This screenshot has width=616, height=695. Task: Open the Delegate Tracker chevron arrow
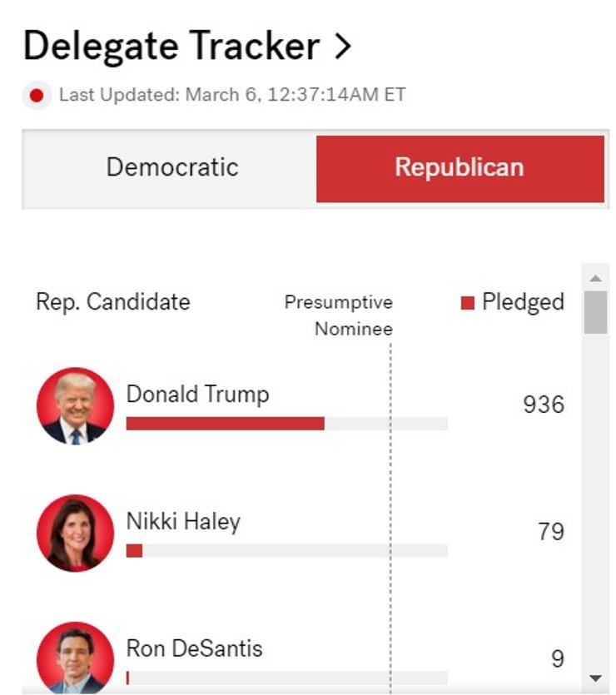[342, 47]
